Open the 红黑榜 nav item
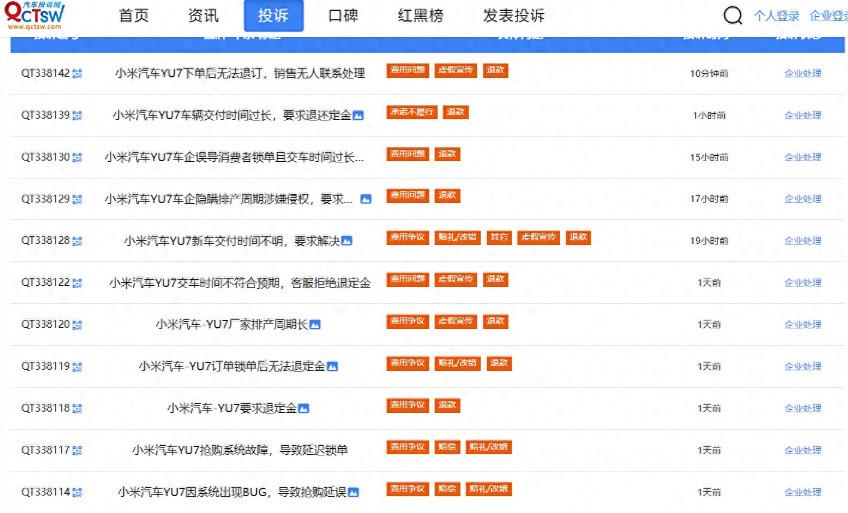Screen dimensions: 848x513 (x=421, y=16)
